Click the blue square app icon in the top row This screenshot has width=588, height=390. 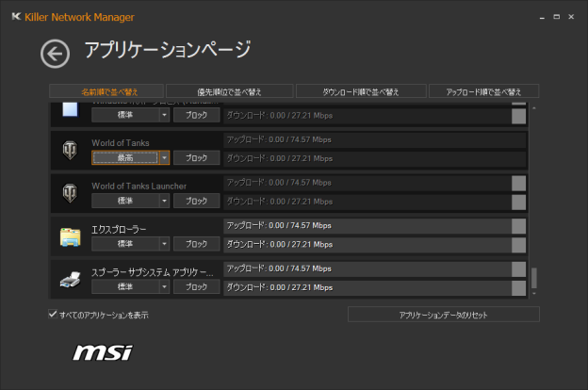click(x=70, y=109)
